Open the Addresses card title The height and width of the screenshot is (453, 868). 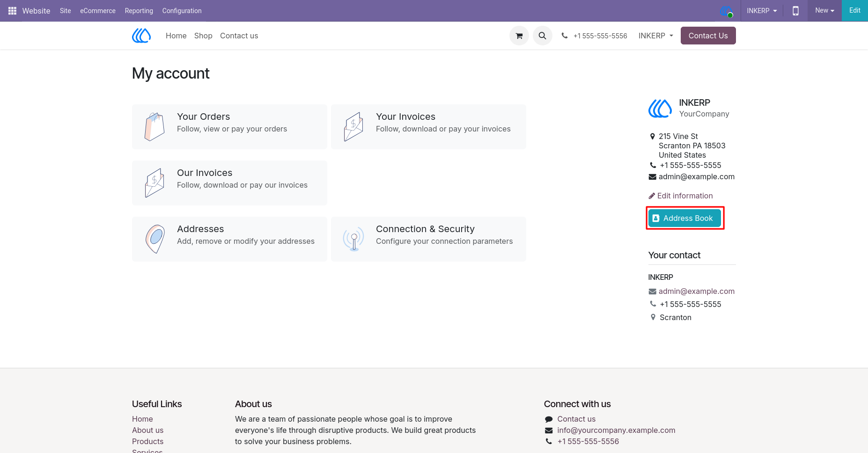200,229
